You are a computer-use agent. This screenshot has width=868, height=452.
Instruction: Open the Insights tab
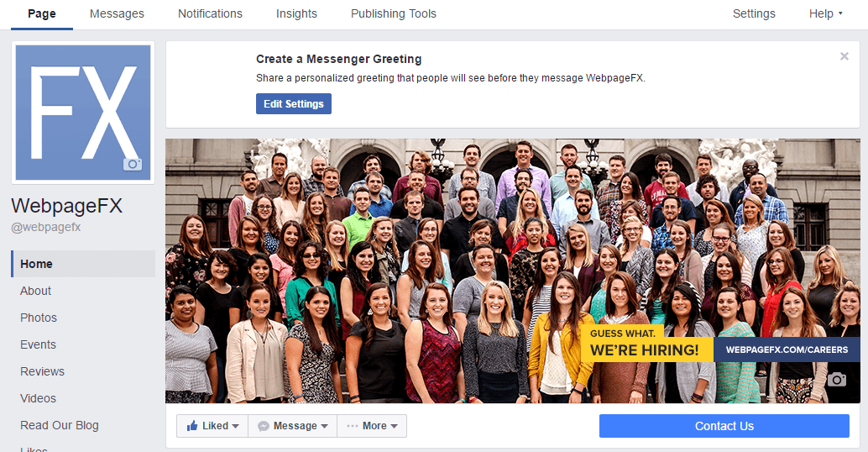tap(296, 13)
